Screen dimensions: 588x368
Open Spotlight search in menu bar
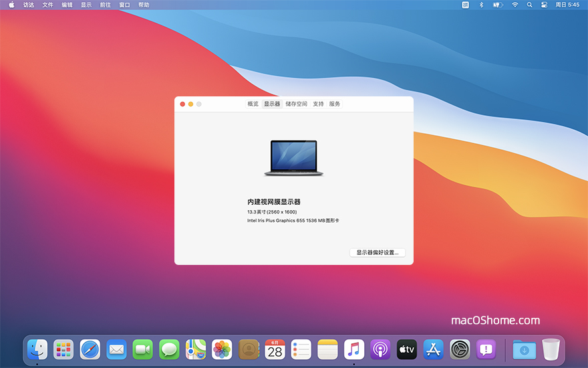[x=529, y=5]
